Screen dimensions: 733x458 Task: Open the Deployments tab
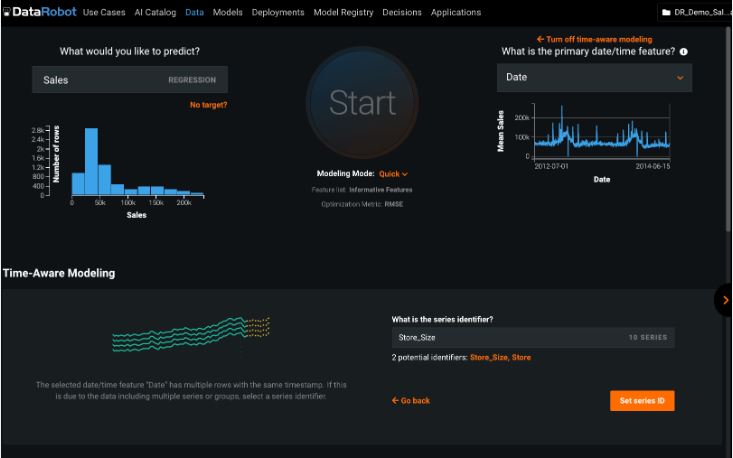click(278, 13)
